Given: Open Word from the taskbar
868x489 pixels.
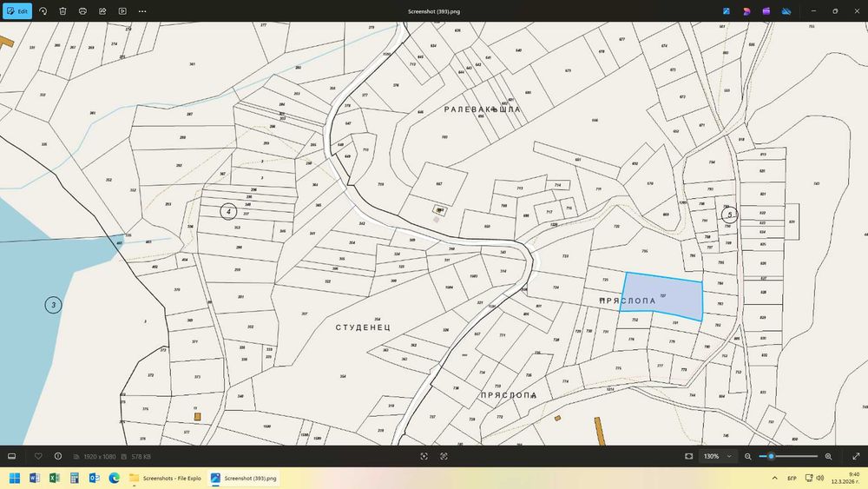Looking at the screenshot, I should tap(35, 478).
